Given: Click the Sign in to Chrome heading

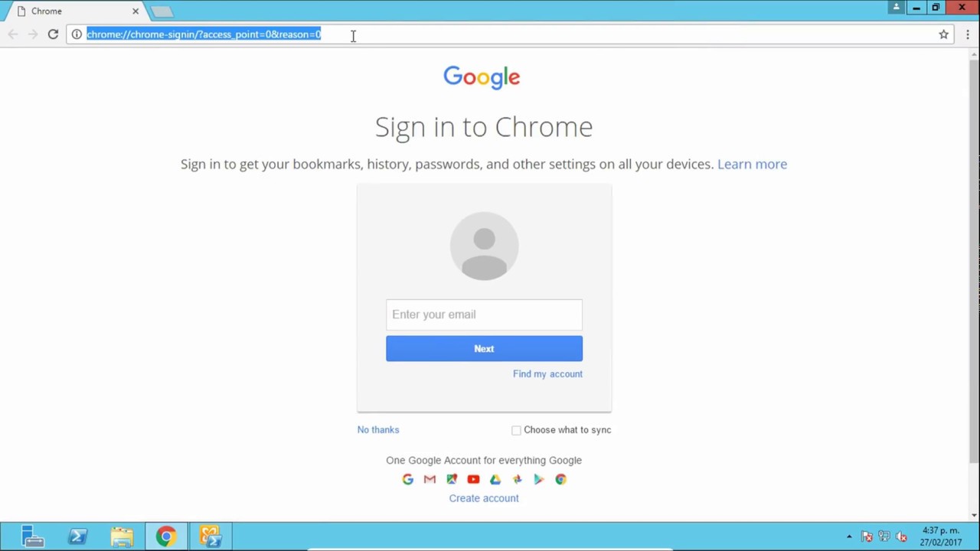Looking at the screenshot, I should click(484, 127).
